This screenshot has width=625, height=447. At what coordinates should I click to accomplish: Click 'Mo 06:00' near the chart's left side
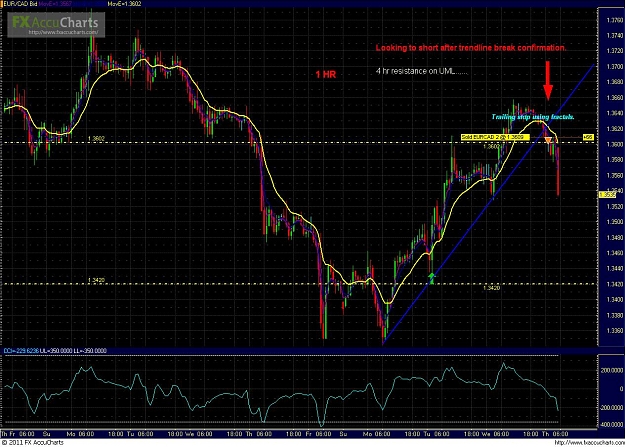(x=81, y=434)
